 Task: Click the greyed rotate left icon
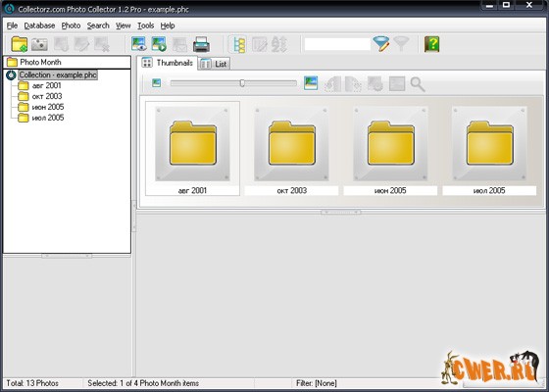point(332,84)
